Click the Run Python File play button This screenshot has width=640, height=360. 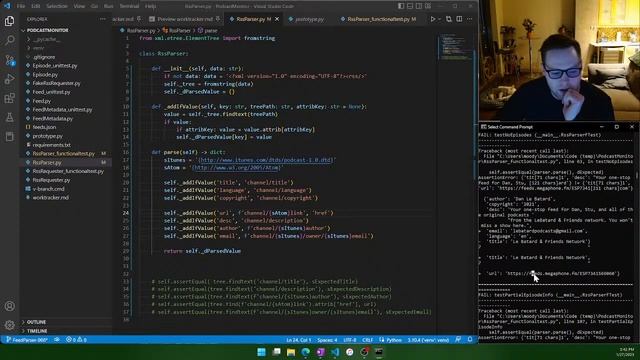(x=433, y=19)
